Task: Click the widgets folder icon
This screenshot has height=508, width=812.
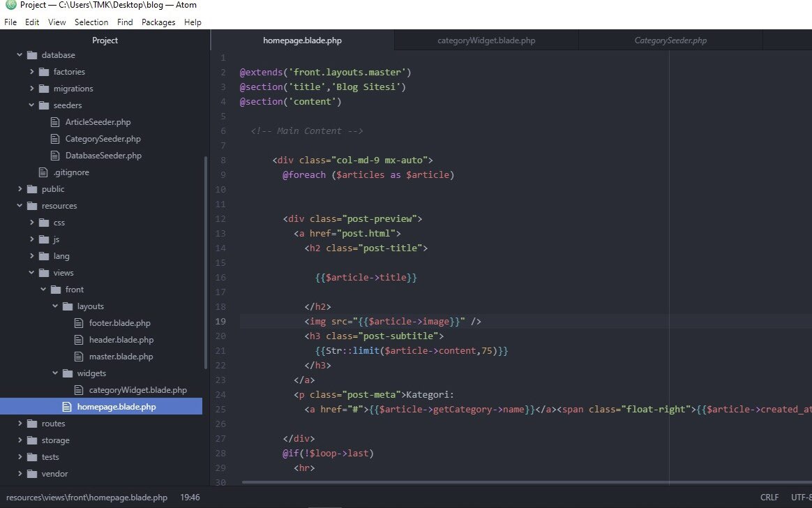Action: coord(68,373)
